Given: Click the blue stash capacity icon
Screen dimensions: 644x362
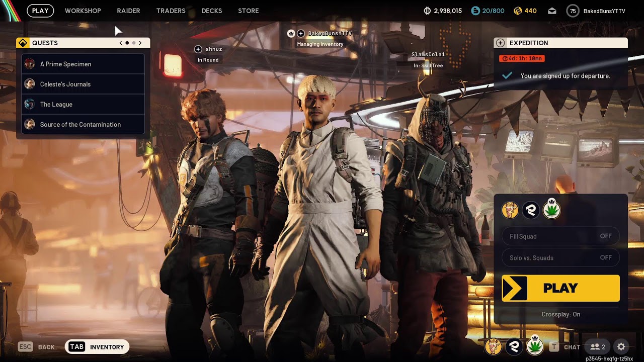Looking at the screenshot, I should 475,11.
